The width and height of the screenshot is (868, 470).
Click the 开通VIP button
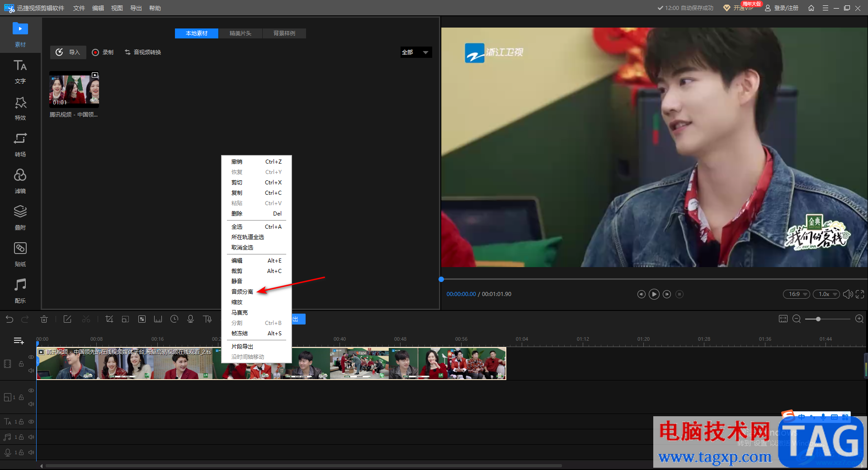point(739,8)
